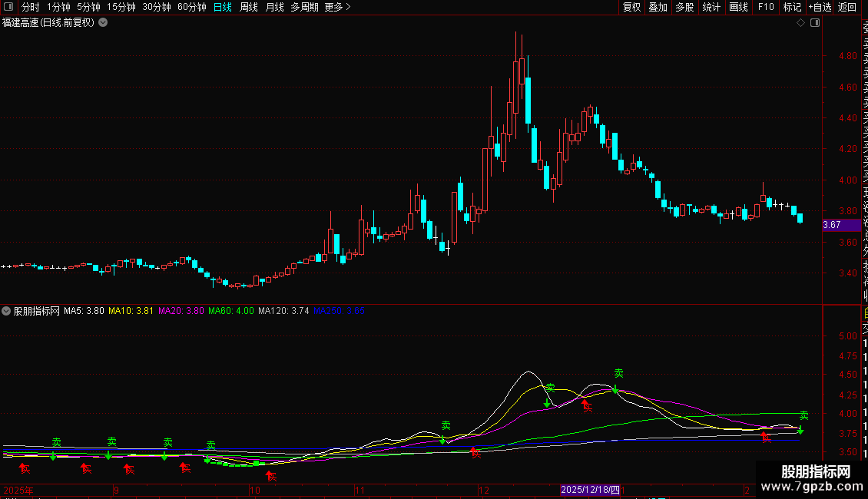Click the 股朋指标网 indicator name label

37,311
